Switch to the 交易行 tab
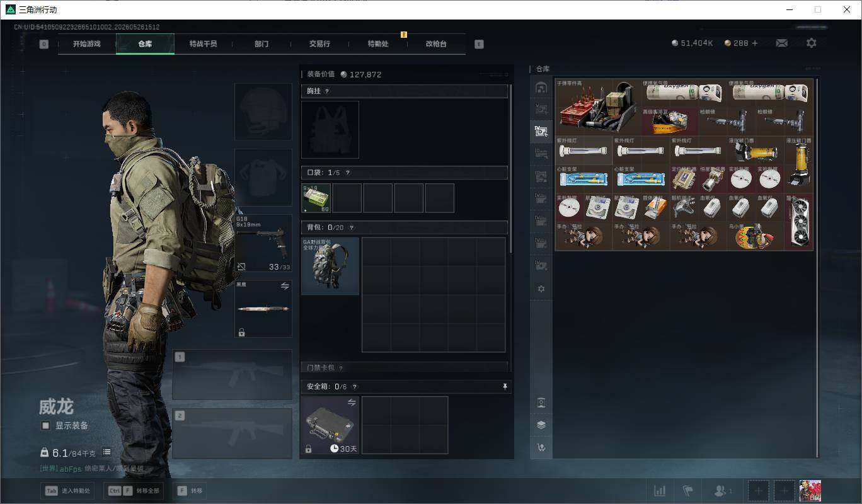The width and height of the screenshot is (862, 504). point(319,44)
